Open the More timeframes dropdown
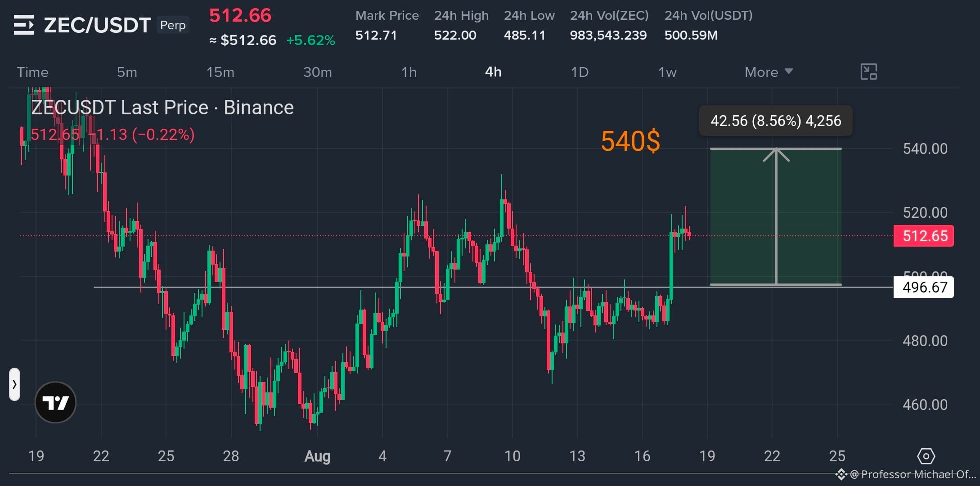 [x=769, y=72]
